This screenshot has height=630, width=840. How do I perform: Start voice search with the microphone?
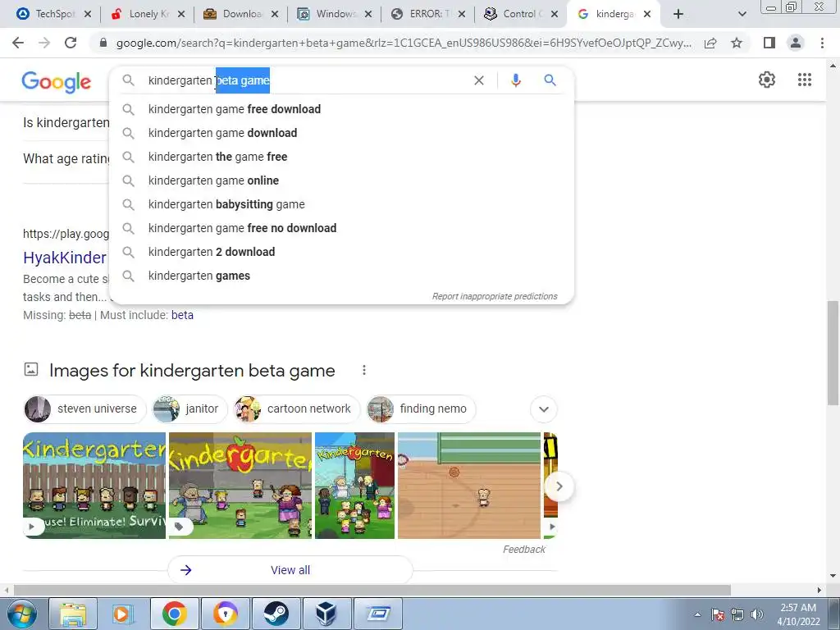tap(515, 80)
